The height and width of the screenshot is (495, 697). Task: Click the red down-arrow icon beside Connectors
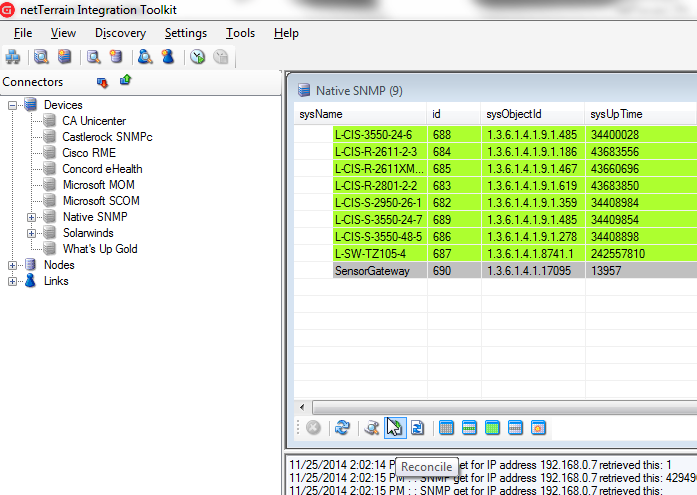pos(102,82)
